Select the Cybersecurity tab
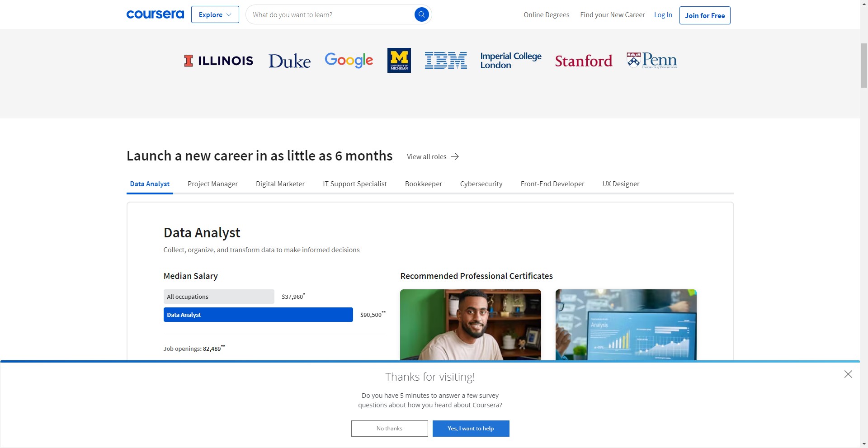 tap(481, 184)
